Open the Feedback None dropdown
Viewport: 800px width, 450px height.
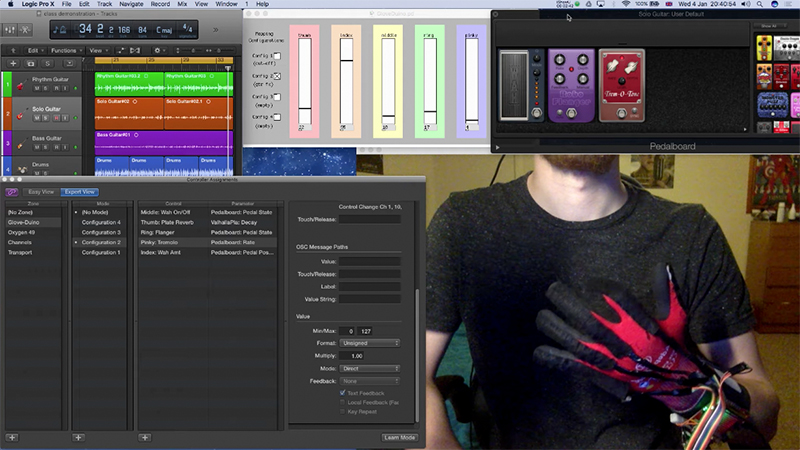tap(370, 381)
